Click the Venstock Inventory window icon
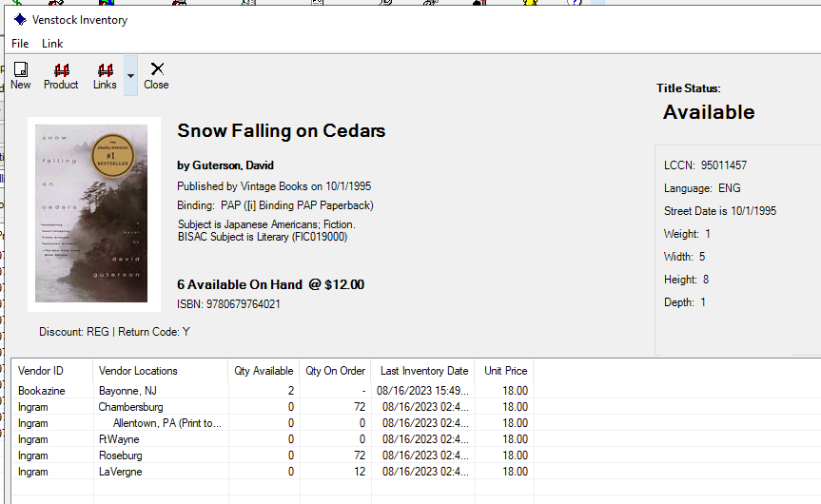 (20, 20)
